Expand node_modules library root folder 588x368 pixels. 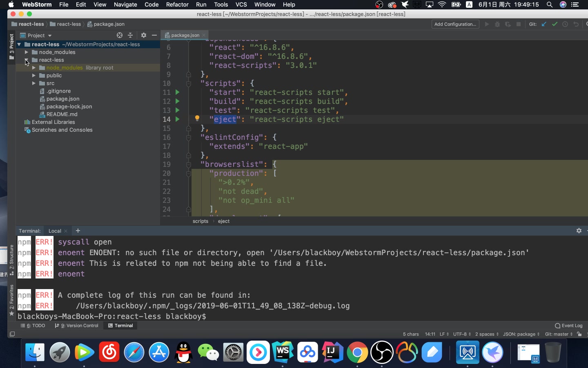pyautogui.click(x=34, y=68)
